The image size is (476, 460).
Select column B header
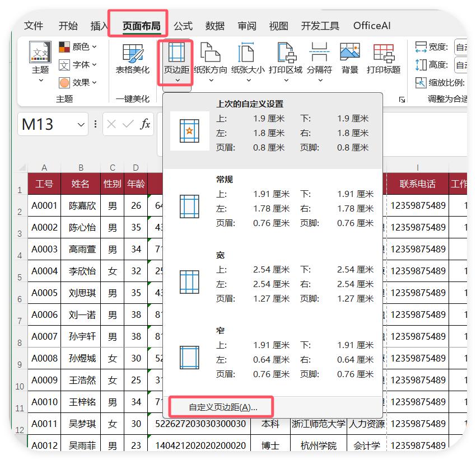pos(81,168)
